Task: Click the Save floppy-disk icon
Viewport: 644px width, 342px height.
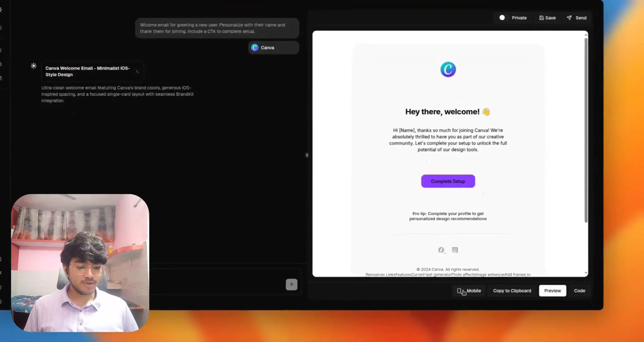Action: [x=541, y=18]
